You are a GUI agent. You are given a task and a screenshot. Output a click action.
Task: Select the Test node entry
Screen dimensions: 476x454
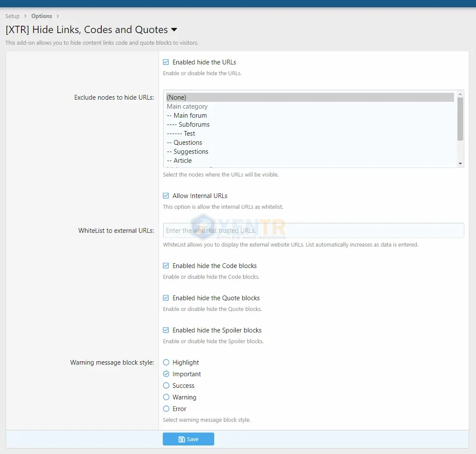point(310,134)
